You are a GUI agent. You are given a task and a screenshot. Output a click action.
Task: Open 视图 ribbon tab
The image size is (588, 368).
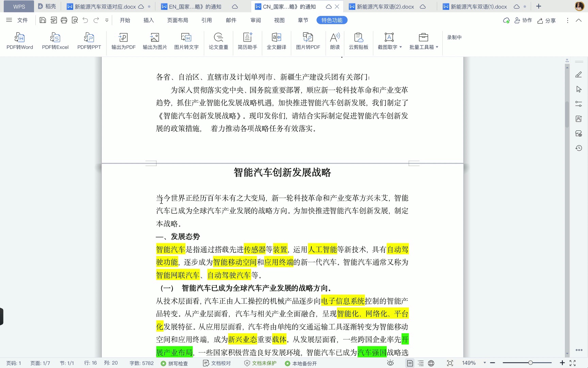[x=279, y=20]
